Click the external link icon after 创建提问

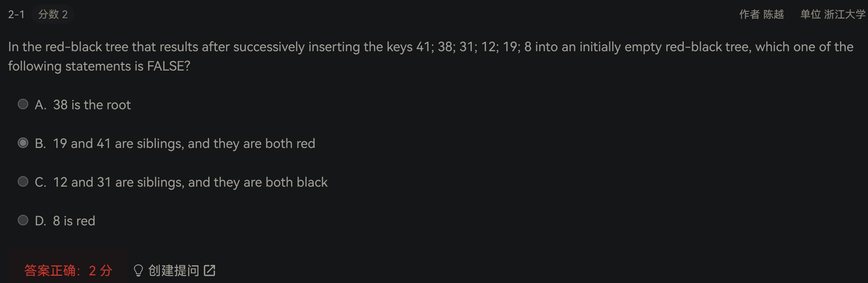coord(209,270)
